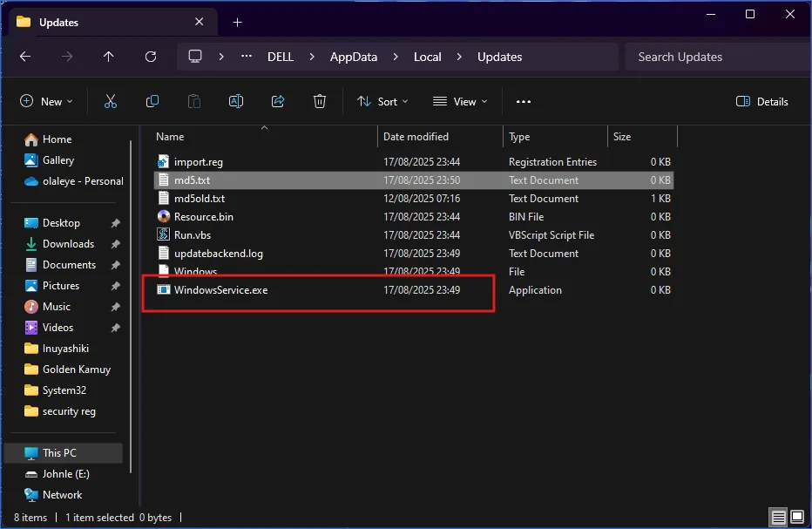812x529 pixels.
Task: Switch to details view in status bar
Action: (x=777, y=517)
